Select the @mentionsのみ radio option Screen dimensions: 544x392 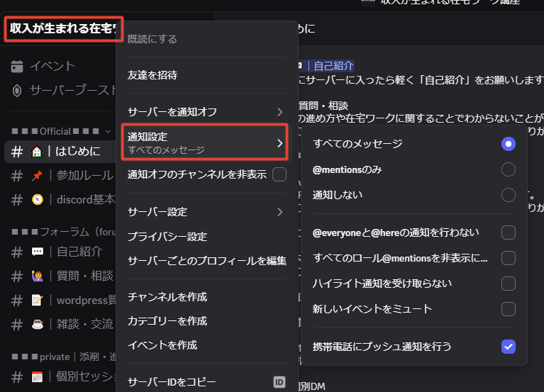coord(508,169)
